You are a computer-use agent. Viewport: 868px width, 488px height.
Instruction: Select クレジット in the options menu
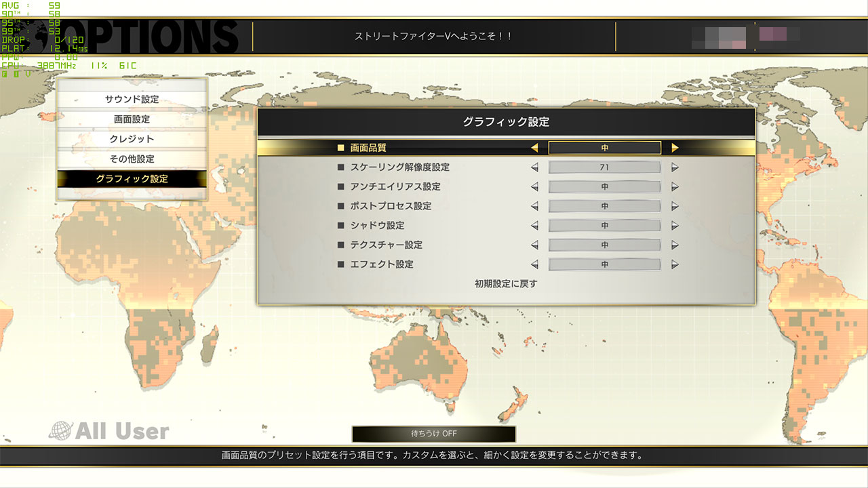coord(132,139)
